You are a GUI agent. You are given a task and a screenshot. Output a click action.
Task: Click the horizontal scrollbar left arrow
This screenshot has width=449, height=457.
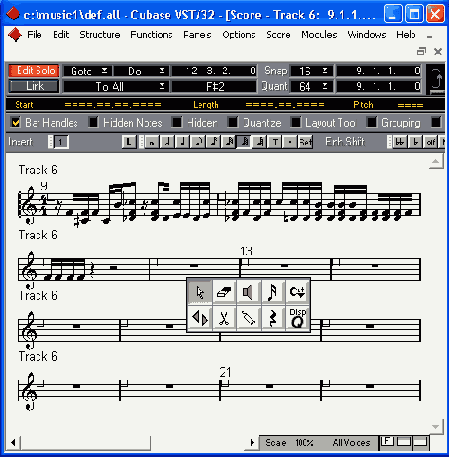(13, 443)
